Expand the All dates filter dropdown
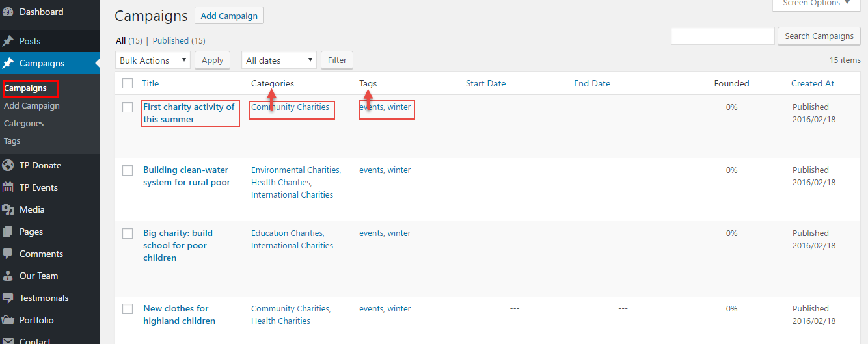This screenshot has height=344, width=868. click(x=278, y=60)
